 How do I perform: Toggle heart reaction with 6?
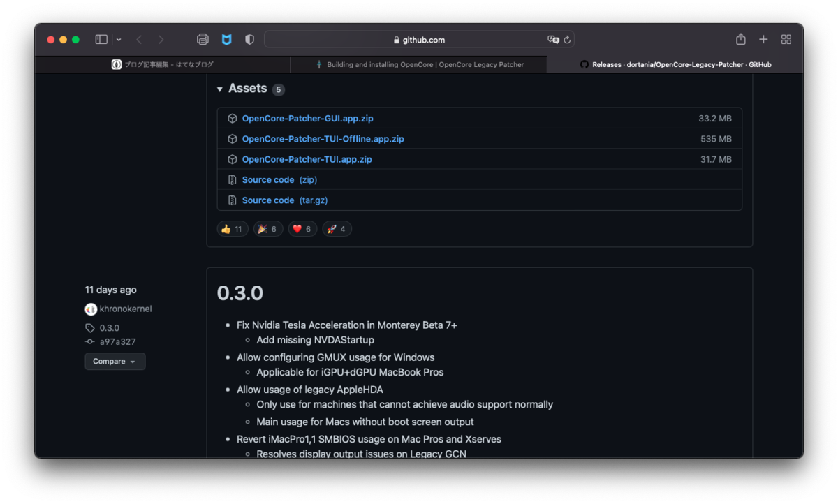[302, 229]
